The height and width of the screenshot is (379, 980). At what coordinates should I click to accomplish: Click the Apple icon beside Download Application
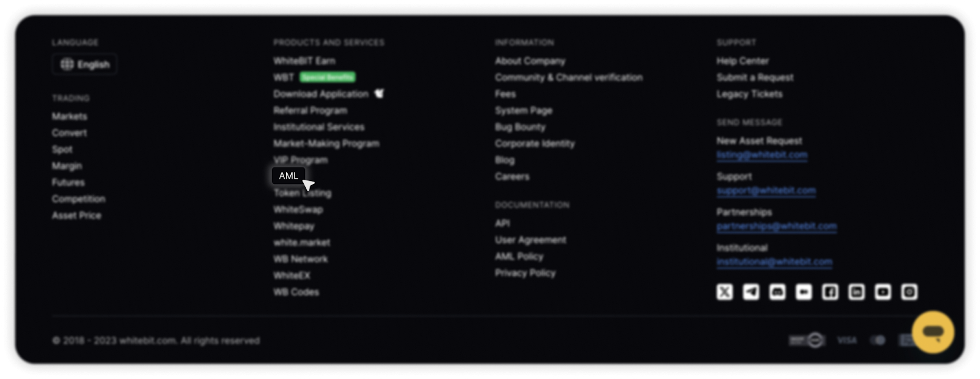tap(379, 93)
